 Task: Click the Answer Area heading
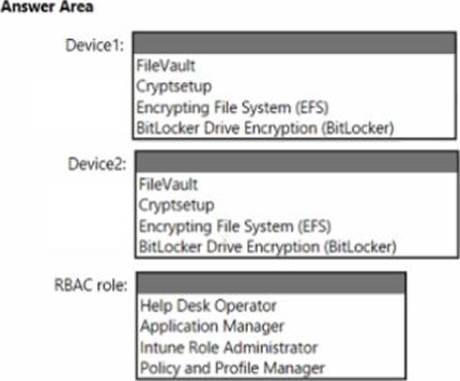pos(47,7)
